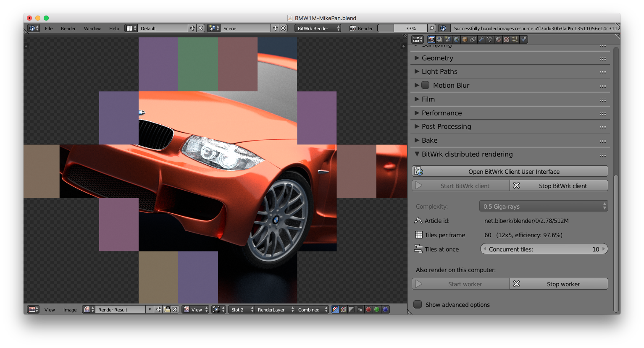644x348 pixels.
Task: Open image file folder icon
Action: pyautogui.click(x=167, y=309)
